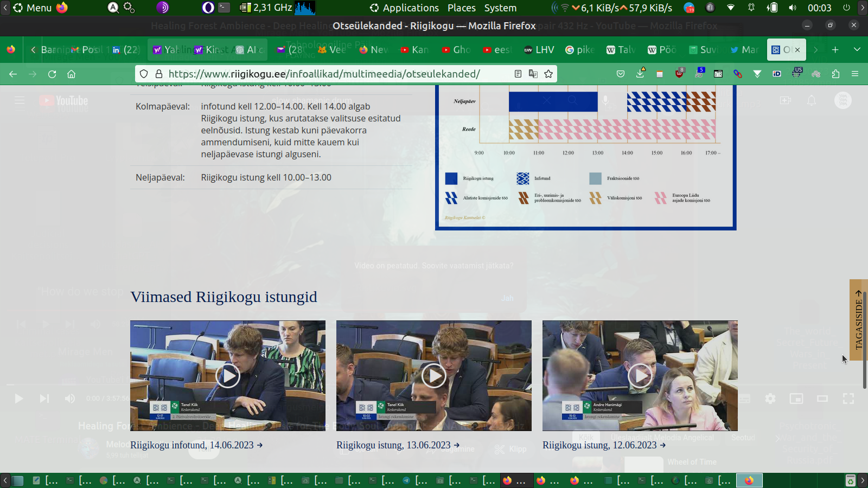Save page to Pocket

point(621,74)
